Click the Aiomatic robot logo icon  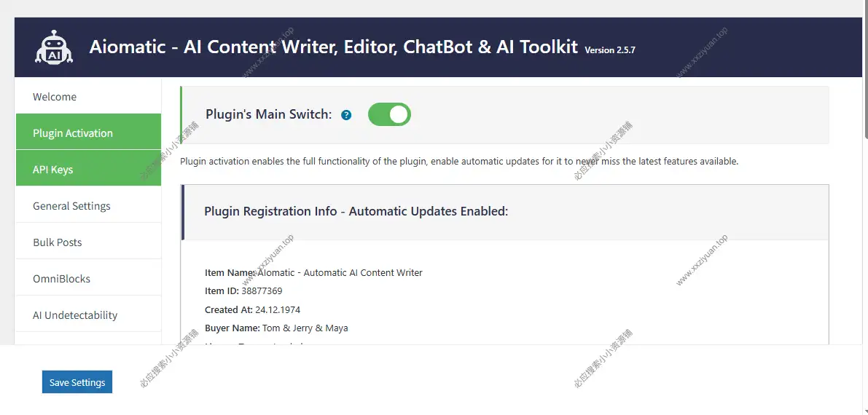(54, 47)
